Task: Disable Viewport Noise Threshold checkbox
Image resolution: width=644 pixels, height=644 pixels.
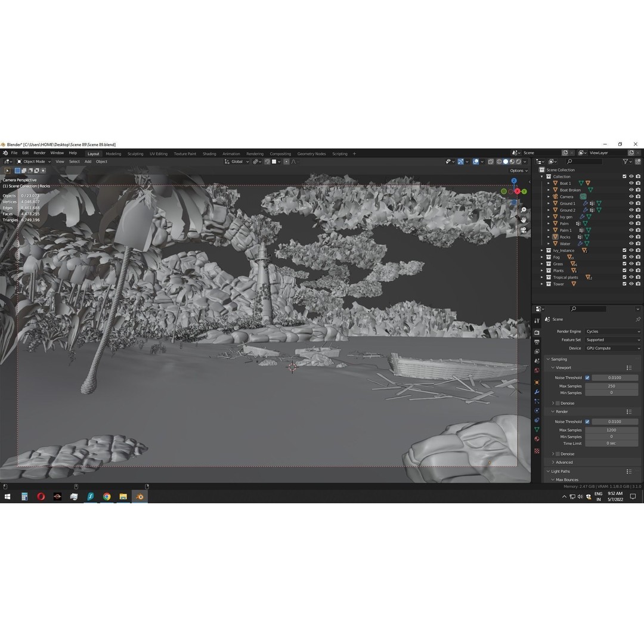Action: click(x=587, y=378)
